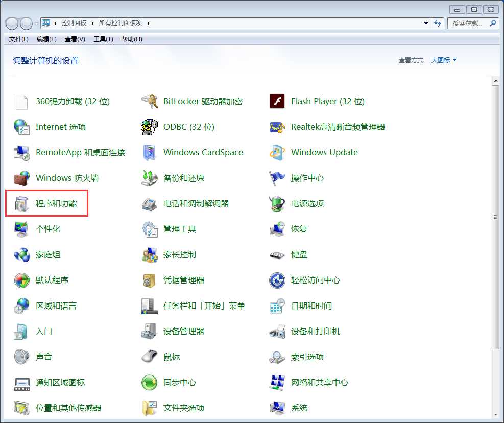Open the 声音 speaker icon

coord(21,357)
